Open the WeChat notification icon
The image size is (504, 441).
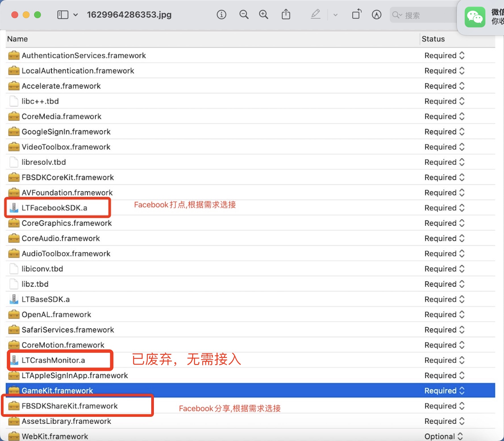click(x=475, y=17)
